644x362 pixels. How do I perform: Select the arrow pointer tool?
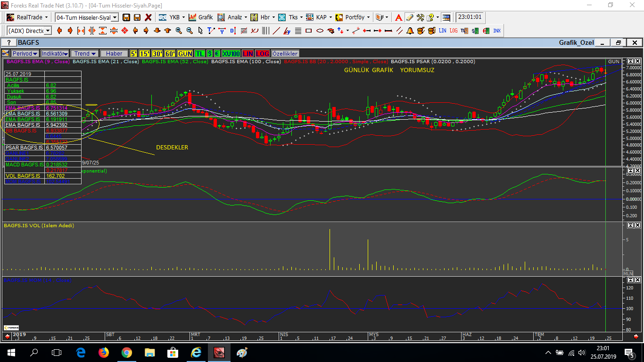(x=200, y=31)
